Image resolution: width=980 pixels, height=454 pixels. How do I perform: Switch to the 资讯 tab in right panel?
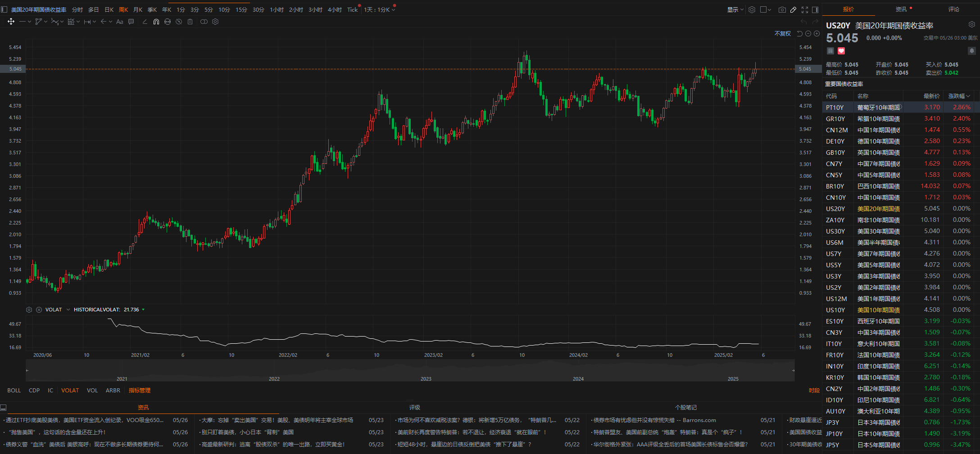[901, 9]
